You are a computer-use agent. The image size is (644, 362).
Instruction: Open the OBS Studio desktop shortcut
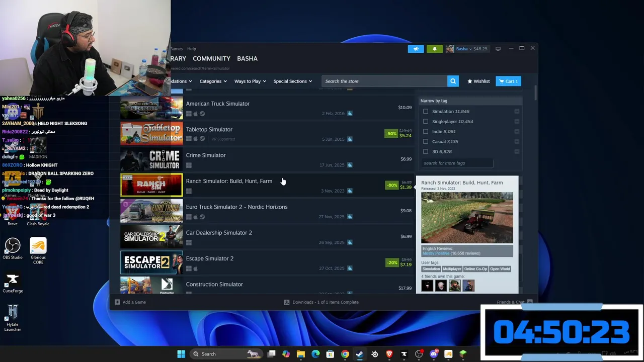(x=13, y=249)
